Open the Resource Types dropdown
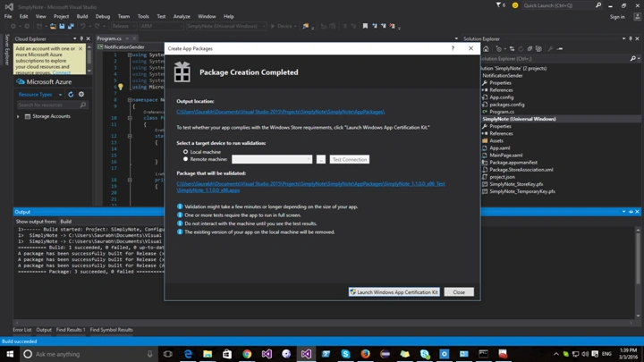 [40, 95]
